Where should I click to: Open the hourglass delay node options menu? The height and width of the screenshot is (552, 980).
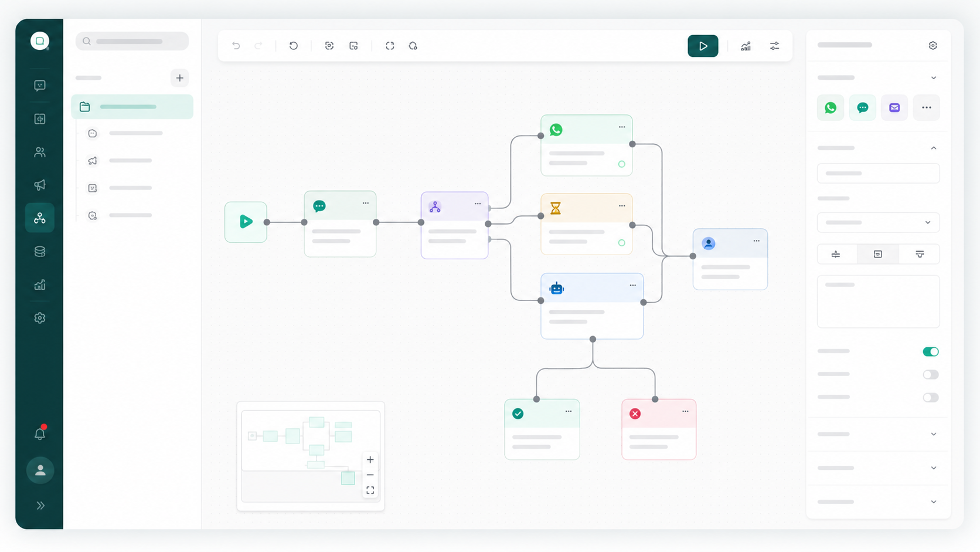tap(622, 205)
